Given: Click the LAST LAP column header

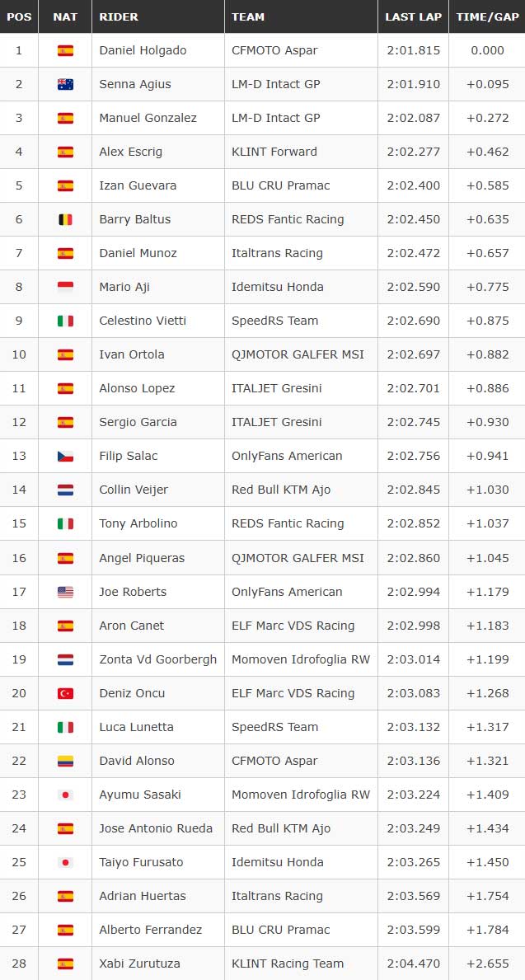Looking at the screenshot, I should pos(413,16).
